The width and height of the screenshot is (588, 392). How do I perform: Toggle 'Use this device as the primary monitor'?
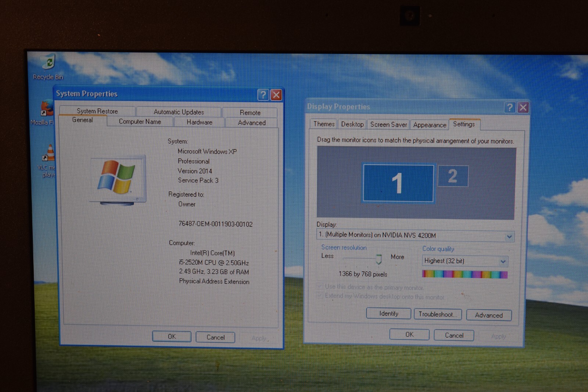click(x=371, y=287)
